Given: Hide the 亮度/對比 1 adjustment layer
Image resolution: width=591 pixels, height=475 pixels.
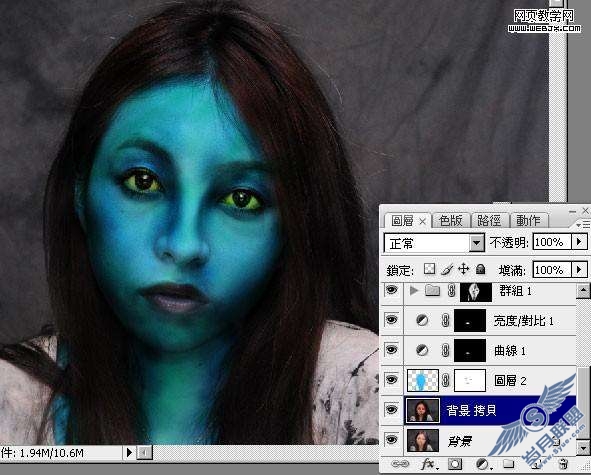Looking at the screenshot, I should 392,320.
